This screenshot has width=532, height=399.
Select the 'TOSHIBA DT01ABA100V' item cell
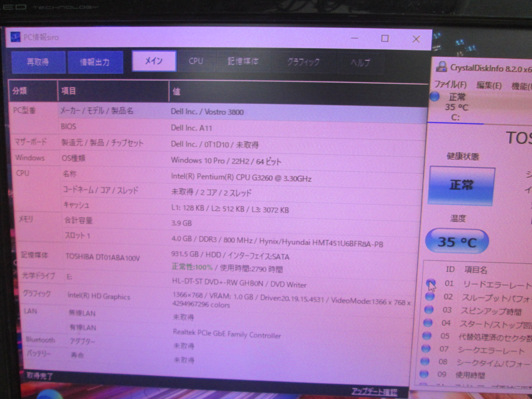point(103,257)
